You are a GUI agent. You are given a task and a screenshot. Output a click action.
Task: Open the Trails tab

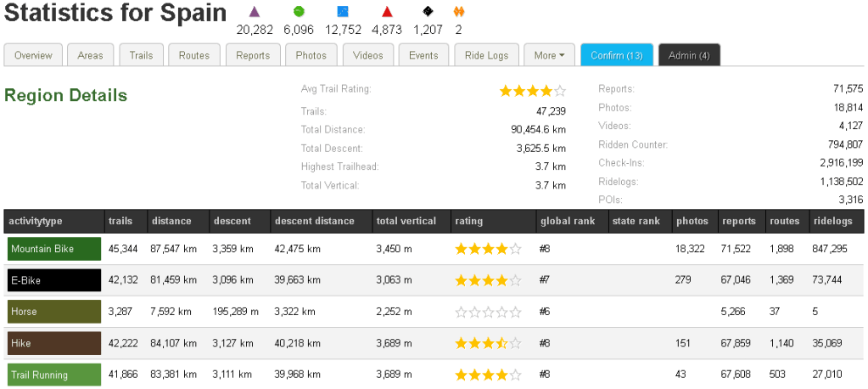(x=141, y=55)
